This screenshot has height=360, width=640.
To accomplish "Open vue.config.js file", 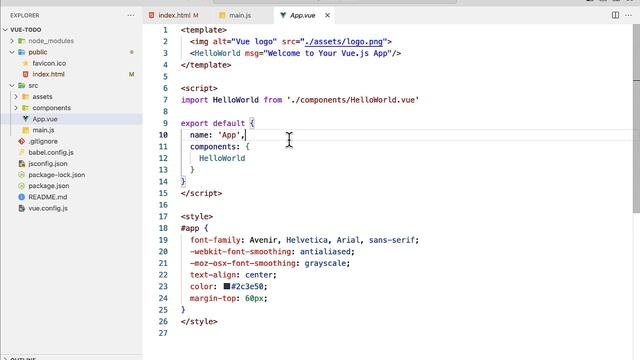I will coord(48,208).
